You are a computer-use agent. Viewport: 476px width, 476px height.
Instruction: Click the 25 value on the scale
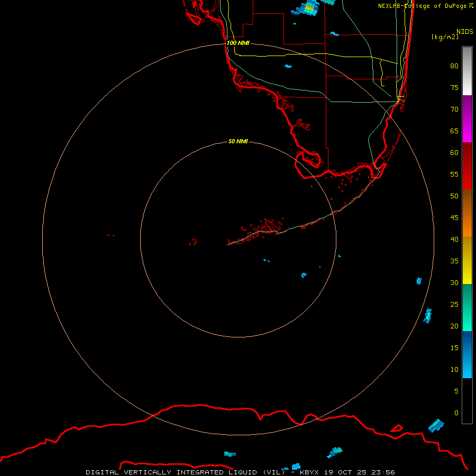pos(454,305)
